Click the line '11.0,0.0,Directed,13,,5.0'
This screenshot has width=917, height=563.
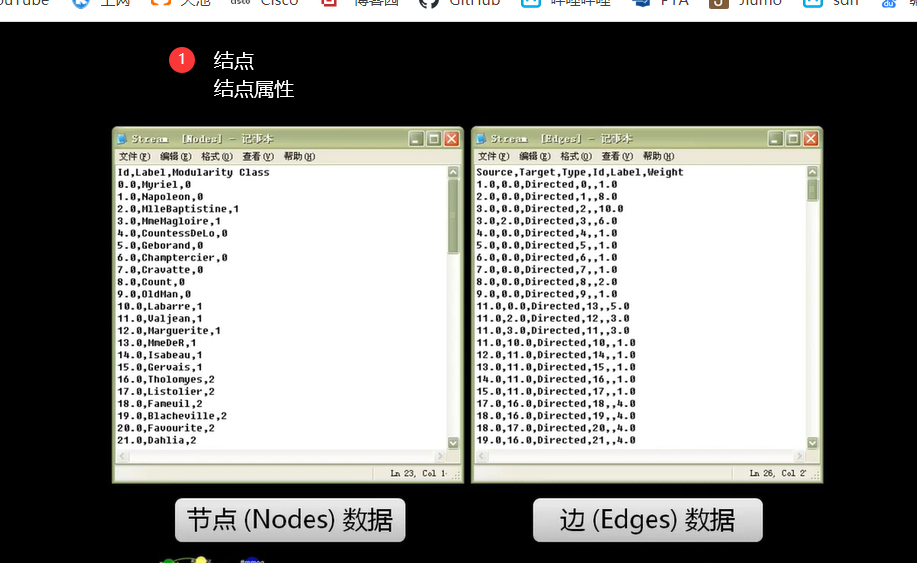(x=553, y=306)
